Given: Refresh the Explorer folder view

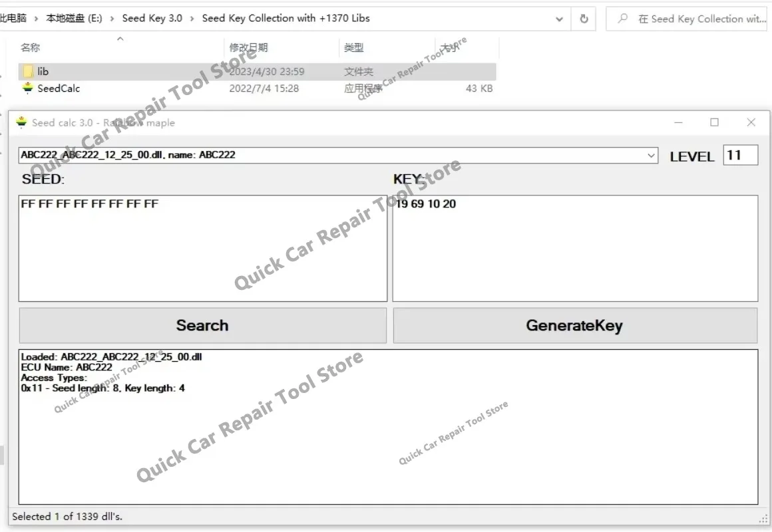Looking at the screenshot, I should 584,19.
